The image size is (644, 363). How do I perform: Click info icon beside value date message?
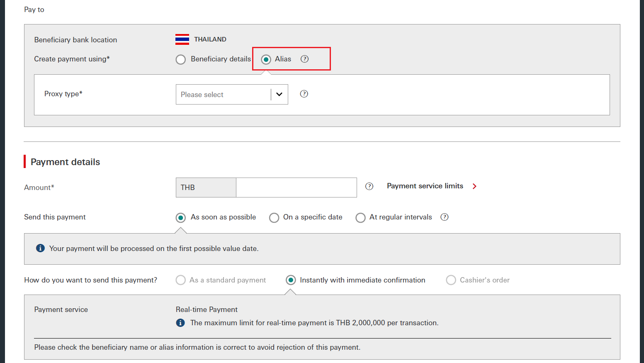[x=40, y=248]
